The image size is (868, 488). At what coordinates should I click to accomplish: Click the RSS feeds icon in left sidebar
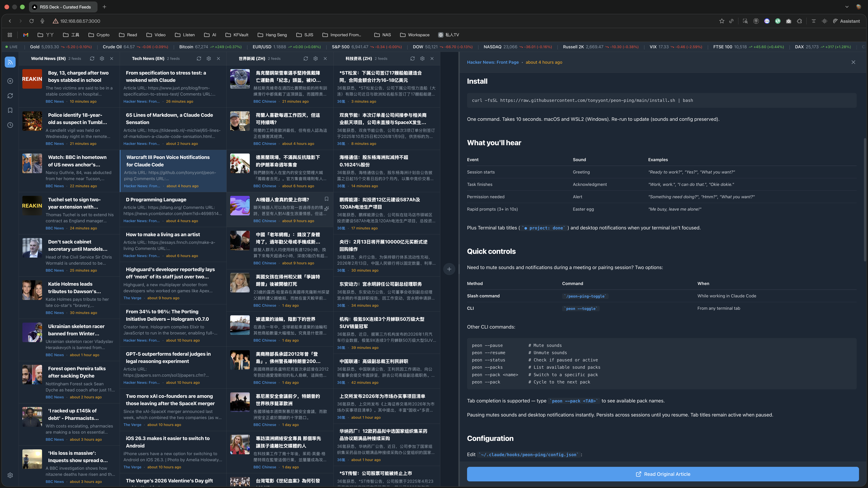[x=10, y=62]
